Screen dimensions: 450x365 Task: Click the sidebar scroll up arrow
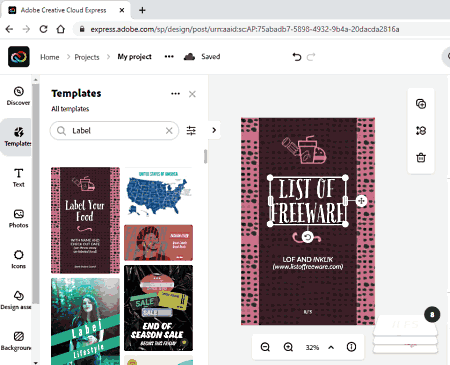(x=35, y=80)
